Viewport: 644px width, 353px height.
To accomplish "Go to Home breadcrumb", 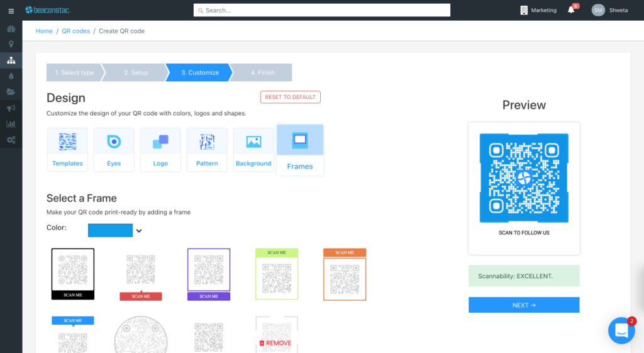I will pos(44,31).
